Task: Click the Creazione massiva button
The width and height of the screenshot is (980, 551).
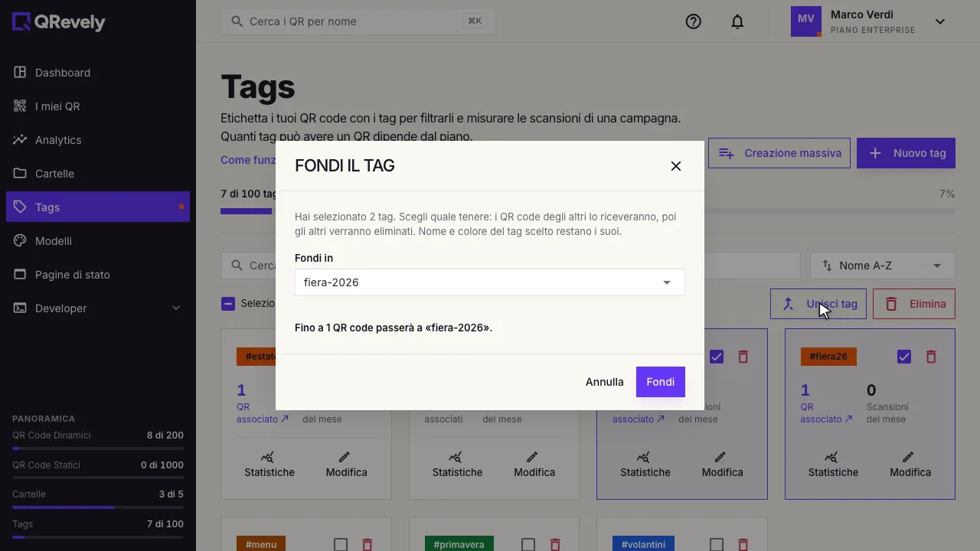Action: tap(779, 153)
